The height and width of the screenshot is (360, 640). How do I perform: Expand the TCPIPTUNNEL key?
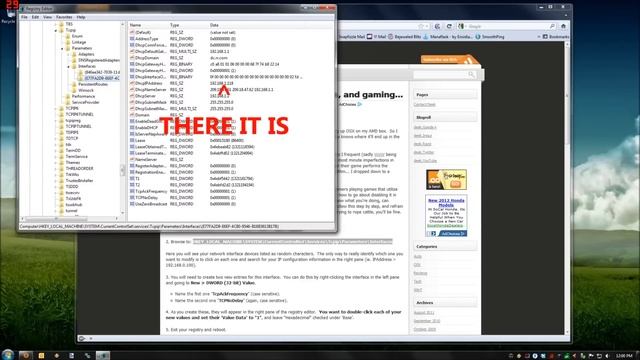coord(56,127)
